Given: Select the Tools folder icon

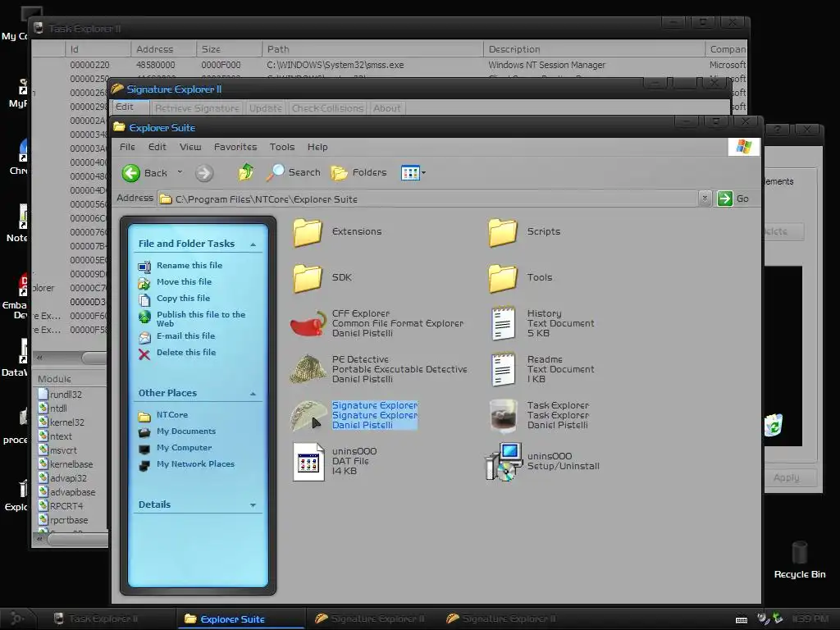Looking at the screenshot, I should [503, 278].
